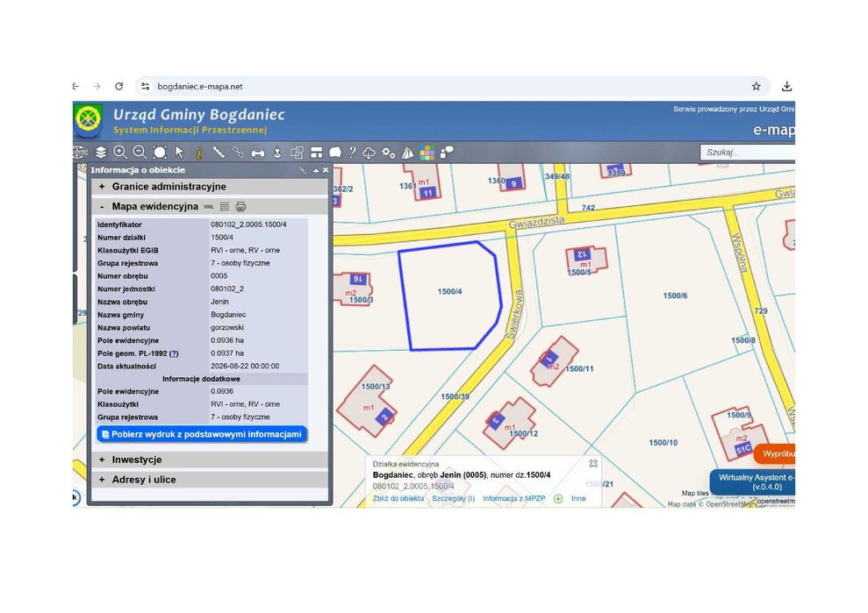Click the Szukaj search field
The width and height of the screenshot is (868, 613).
pyautogui.click(x=747, y=152)
